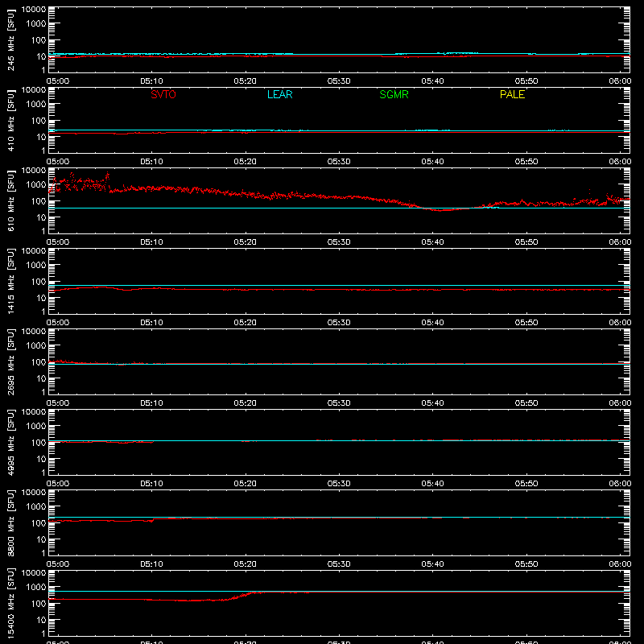Screen dimensions: 644x644
Task: Select the 8800 MHz [SFU] axis title
Action: pos(10,522)
